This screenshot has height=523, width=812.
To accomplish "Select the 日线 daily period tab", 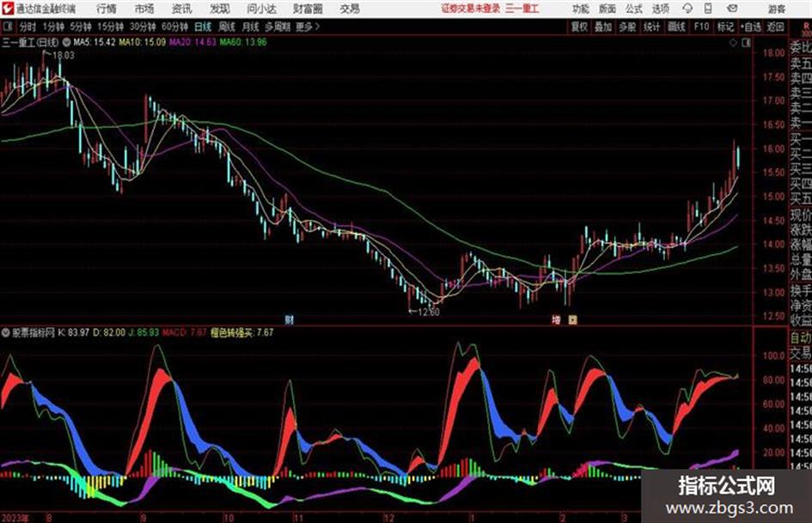I will 203,27.
